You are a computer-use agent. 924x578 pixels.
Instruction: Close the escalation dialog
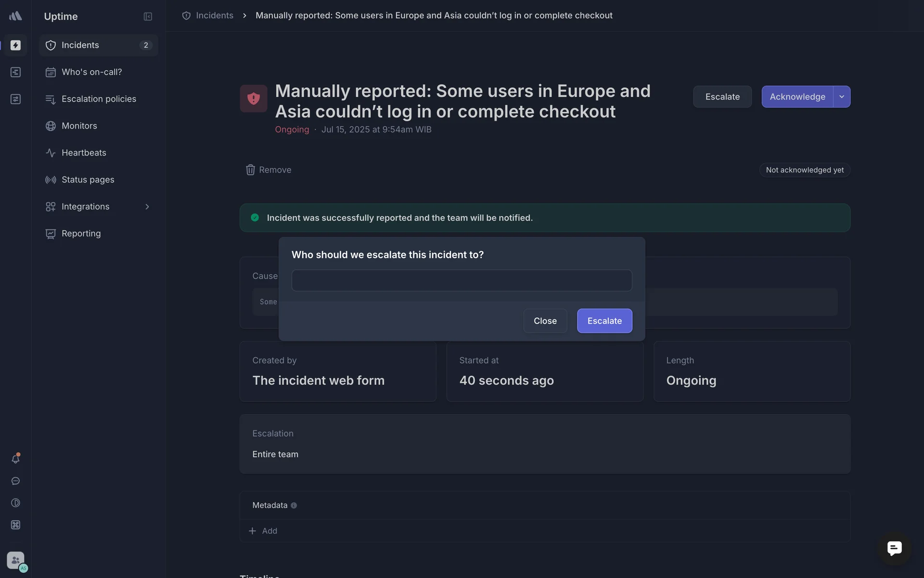(x=545, y=321)
